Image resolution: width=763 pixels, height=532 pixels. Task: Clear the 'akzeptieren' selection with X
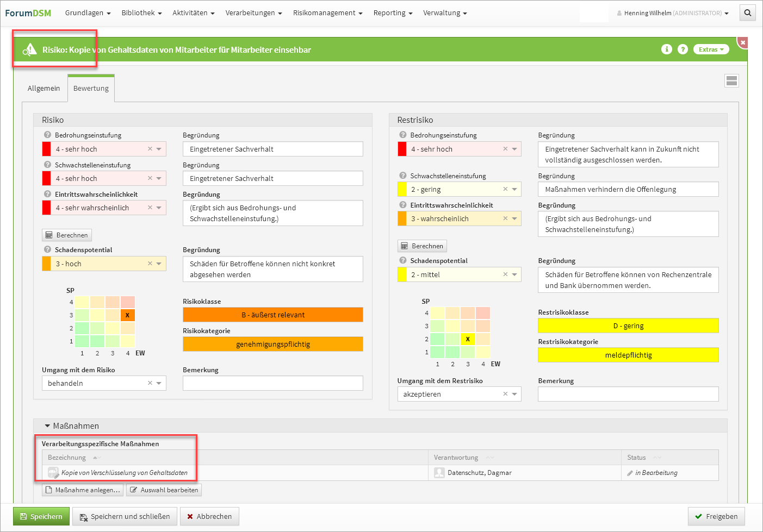pos(505,394)
